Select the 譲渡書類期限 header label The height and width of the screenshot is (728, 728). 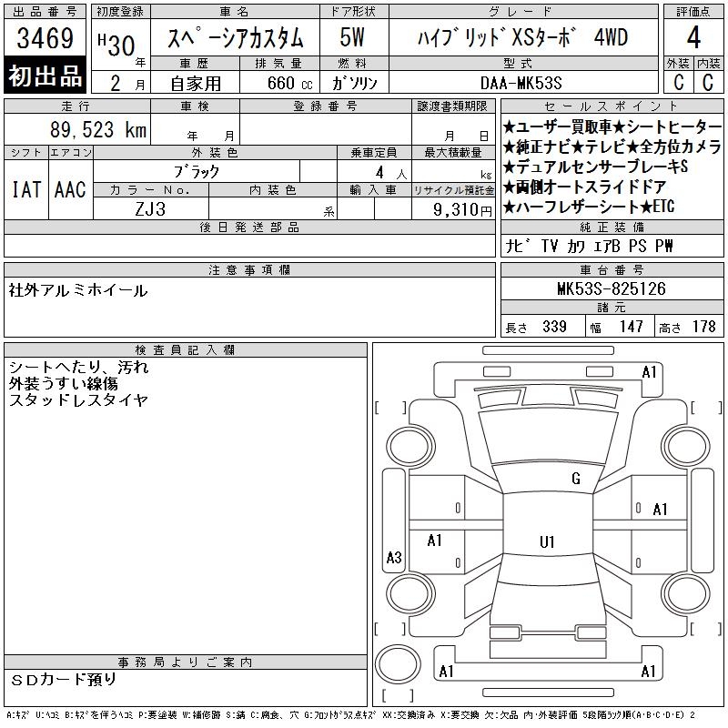tap(452, 106)
